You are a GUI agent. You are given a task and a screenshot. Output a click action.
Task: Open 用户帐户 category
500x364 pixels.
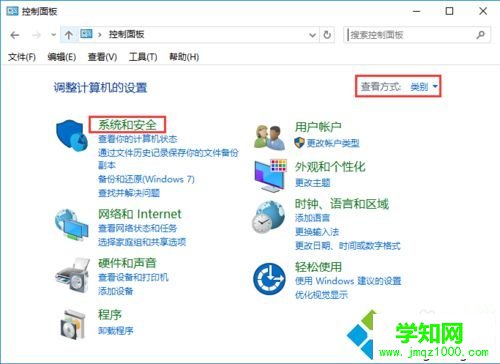[318, 127]
